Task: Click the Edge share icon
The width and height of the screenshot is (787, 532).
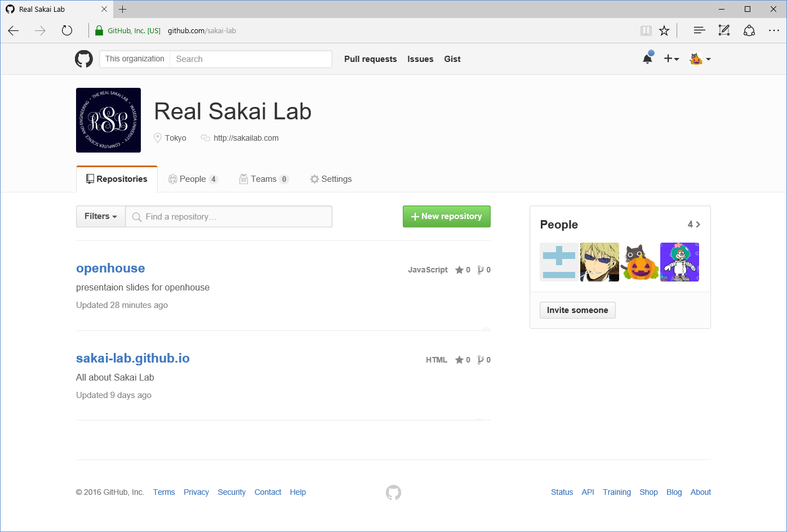Action: [x=749, y=31]
